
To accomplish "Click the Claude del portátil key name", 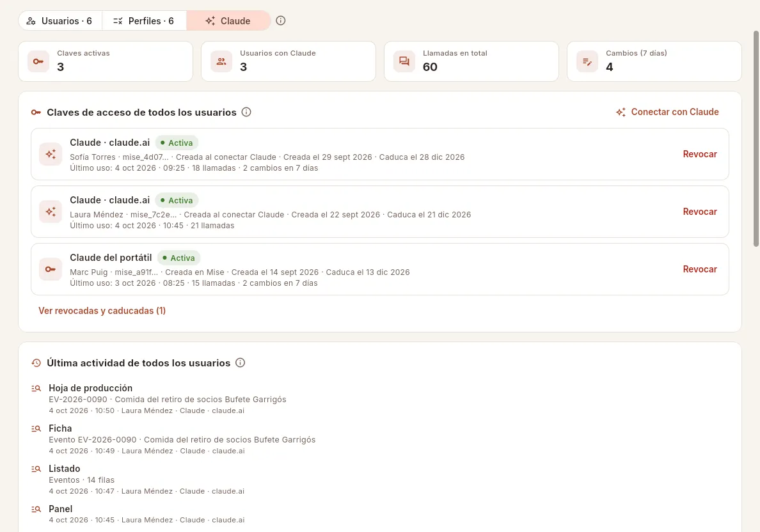I will (x=111, y=258).
